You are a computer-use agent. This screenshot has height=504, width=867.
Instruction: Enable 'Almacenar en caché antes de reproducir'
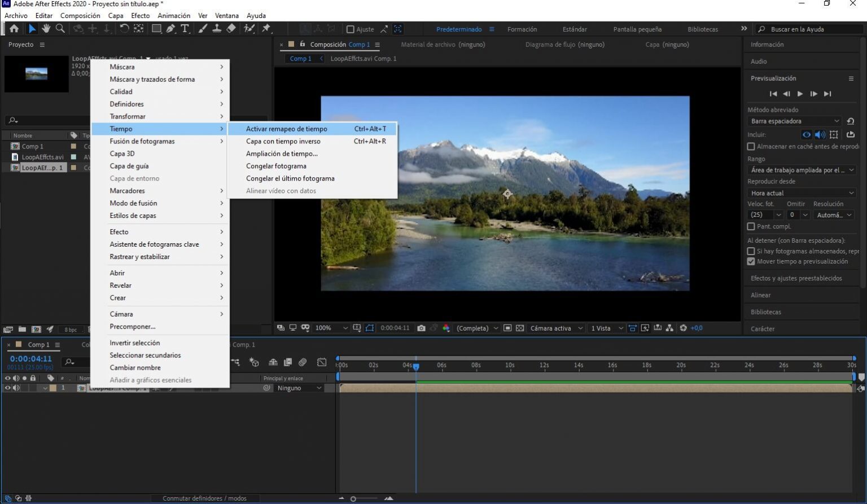click(x=751, y=146)
